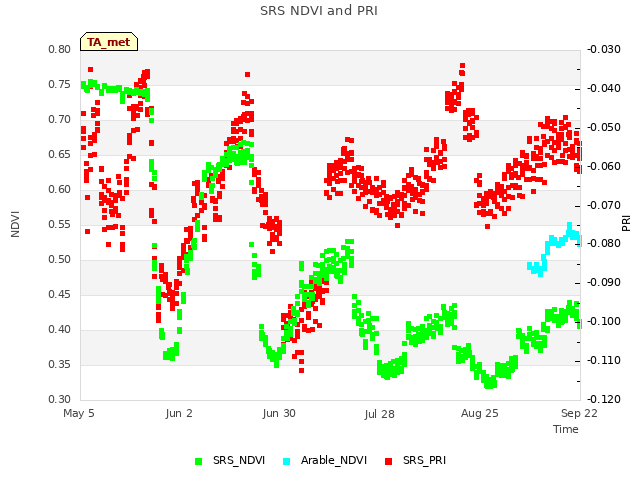Click the Jun 2 date tick label
The image size is (640, 480).
[179, 413]
